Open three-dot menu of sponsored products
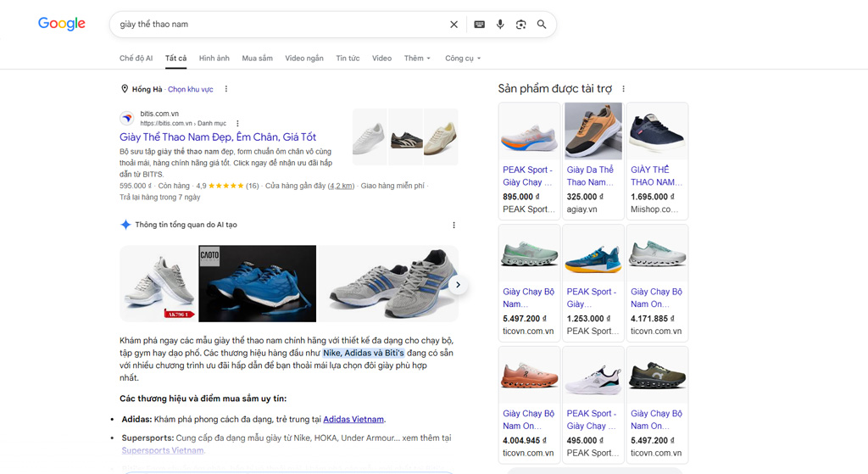Screen dimensions: 868x474 click(x=623, y=88)
